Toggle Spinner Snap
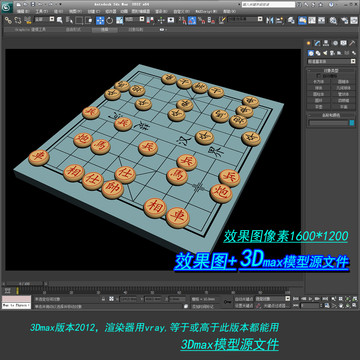 pyautogui.click(x=211, y=20)
